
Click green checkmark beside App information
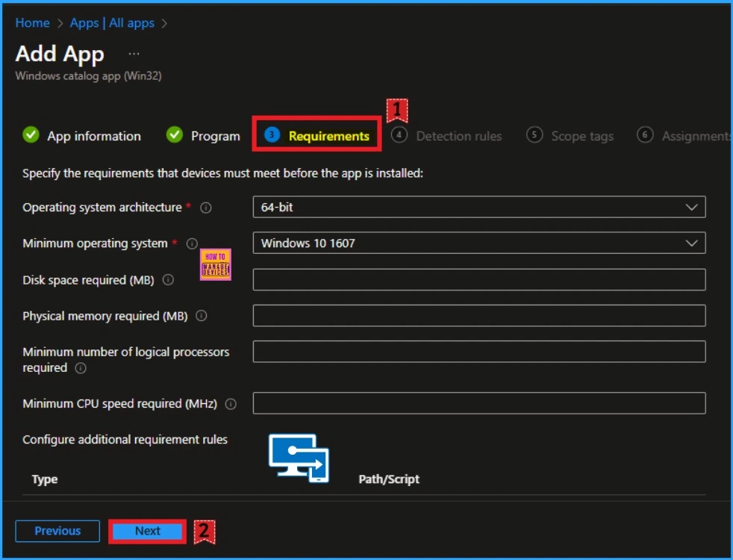[x=31, y=135]
